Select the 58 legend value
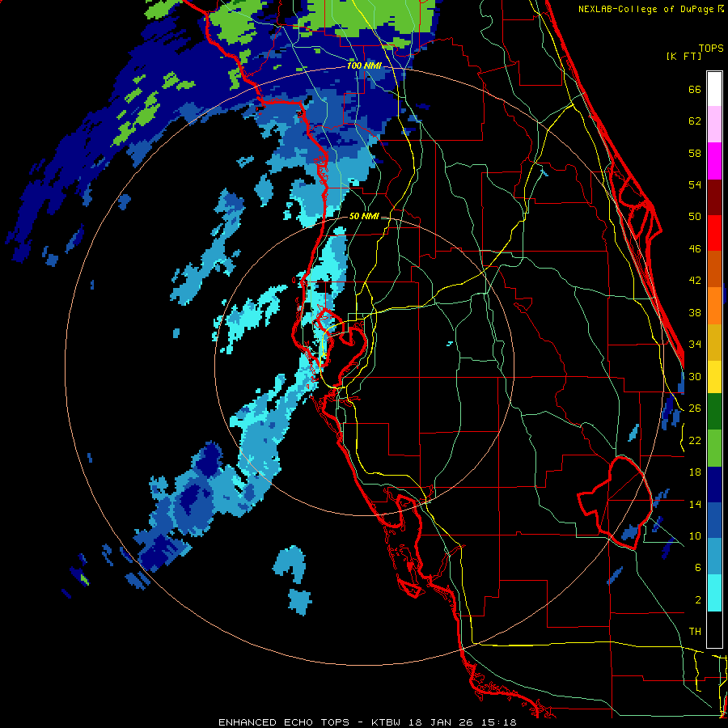 tap(695, 153)
